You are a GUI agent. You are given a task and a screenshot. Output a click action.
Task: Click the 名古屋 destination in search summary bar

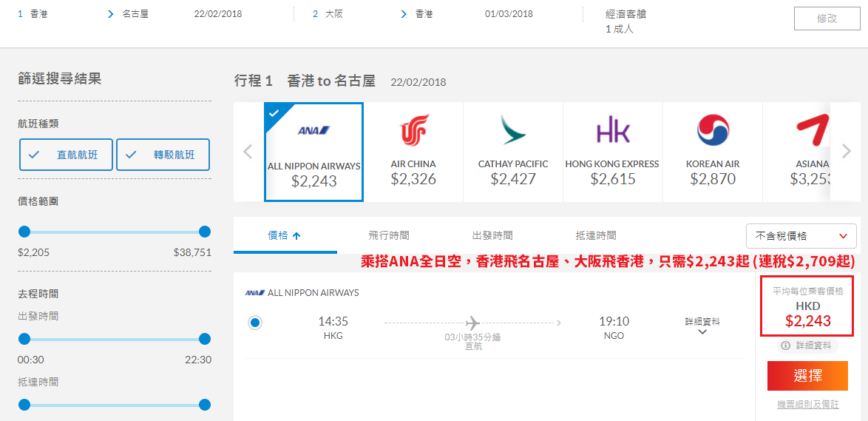136,14
